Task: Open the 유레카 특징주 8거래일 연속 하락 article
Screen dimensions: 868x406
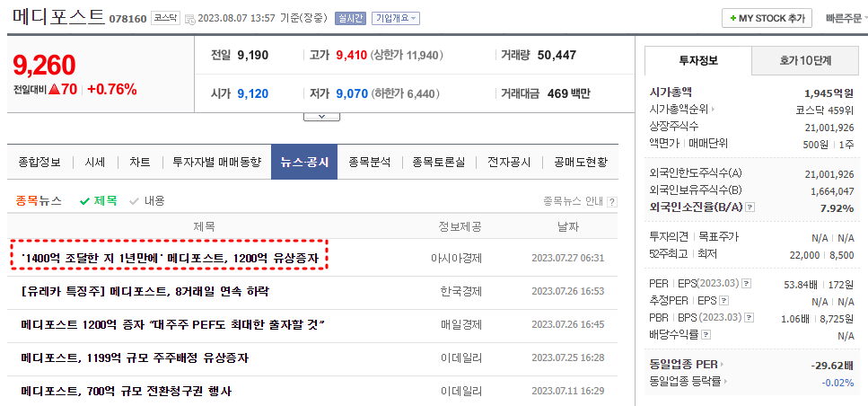Action: [x=145, y=291]
